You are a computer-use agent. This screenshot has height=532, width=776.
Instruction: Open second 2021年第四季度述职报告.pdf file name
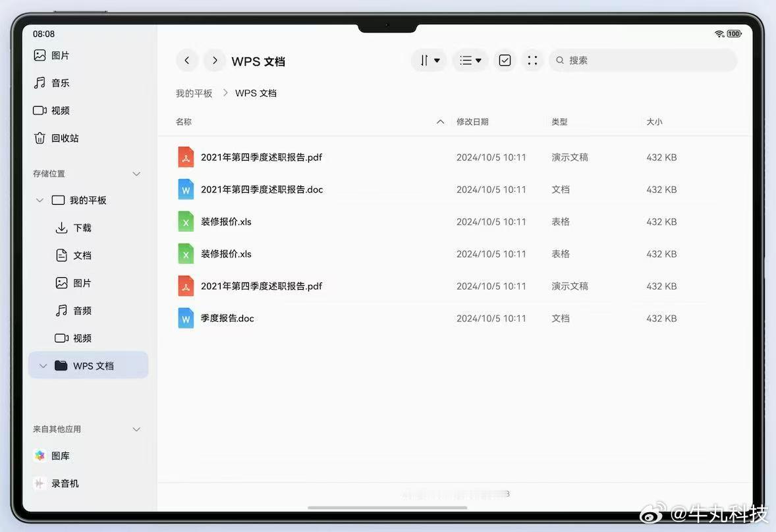262,286
